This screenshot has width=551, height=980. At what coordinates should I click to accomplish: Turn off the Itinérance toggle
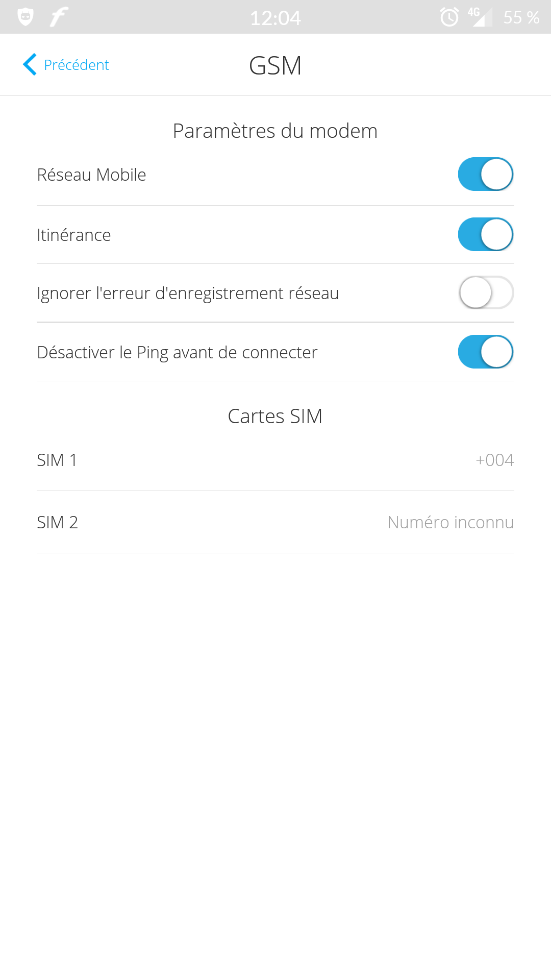pos(485,234)
